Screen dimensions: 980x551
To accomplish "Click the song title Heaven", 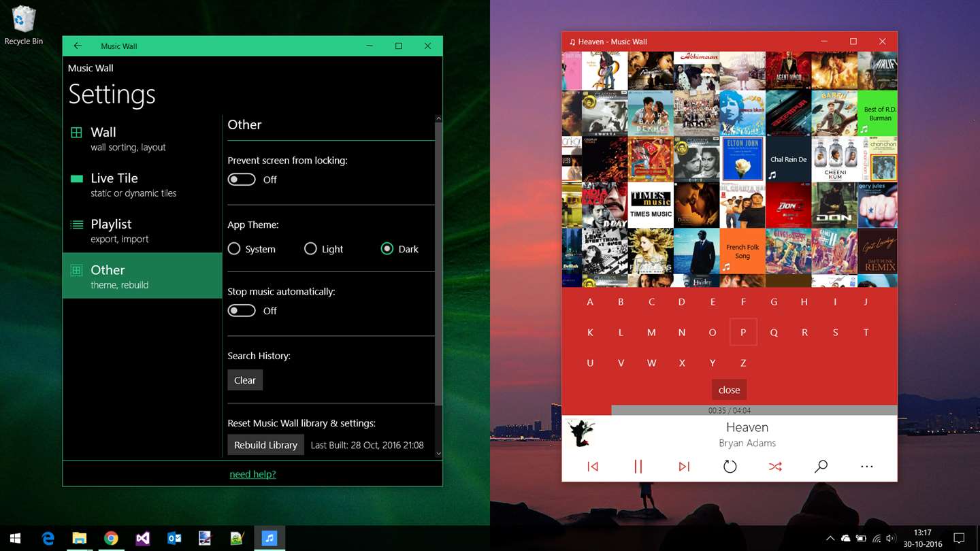I will 747,427.
